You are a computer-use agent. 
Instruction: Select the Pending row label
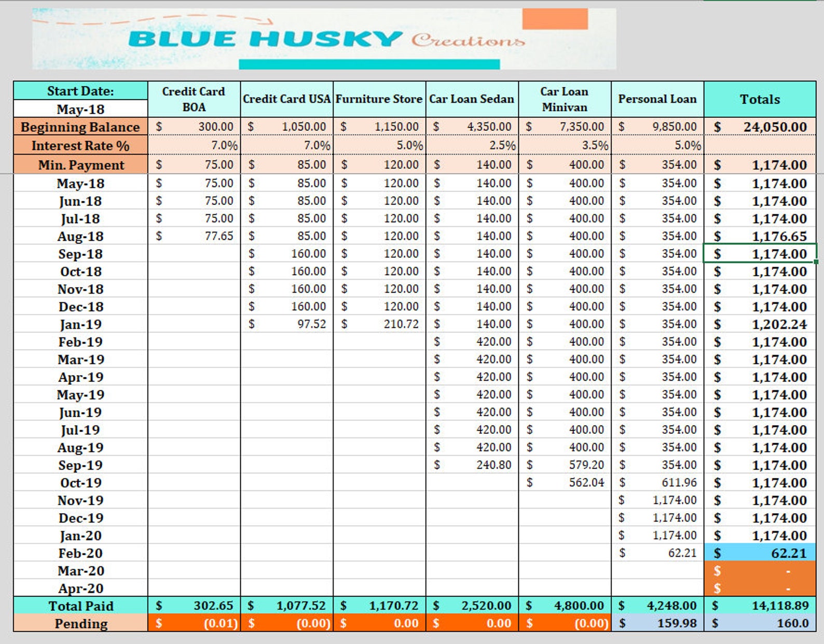click(80, 623)
